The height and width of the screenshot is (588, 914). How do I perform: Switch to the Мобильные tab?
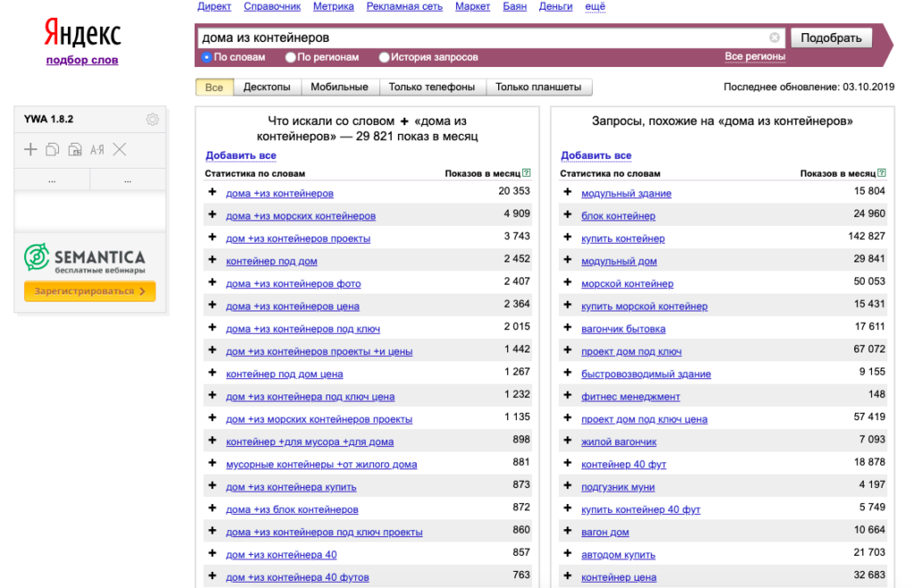tap(339, 87)
